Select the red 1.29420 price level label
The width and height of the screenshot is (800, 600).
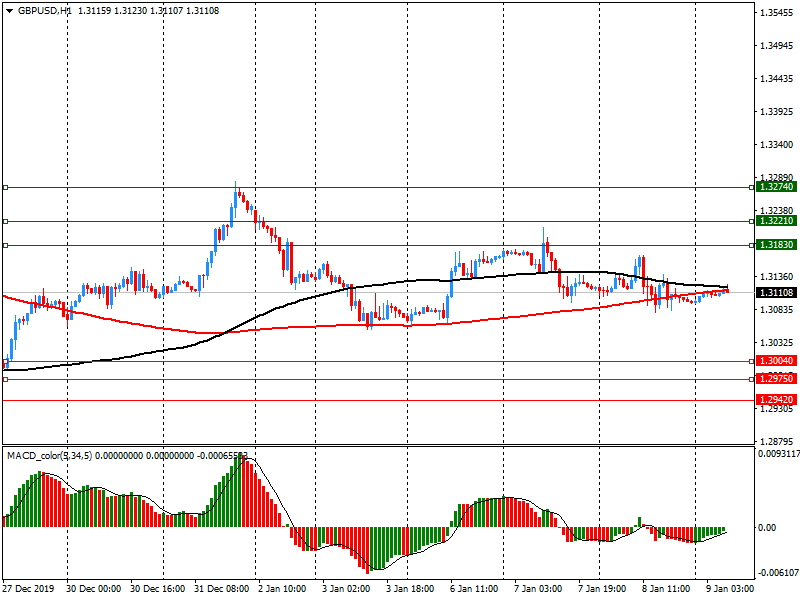(776, 400)
